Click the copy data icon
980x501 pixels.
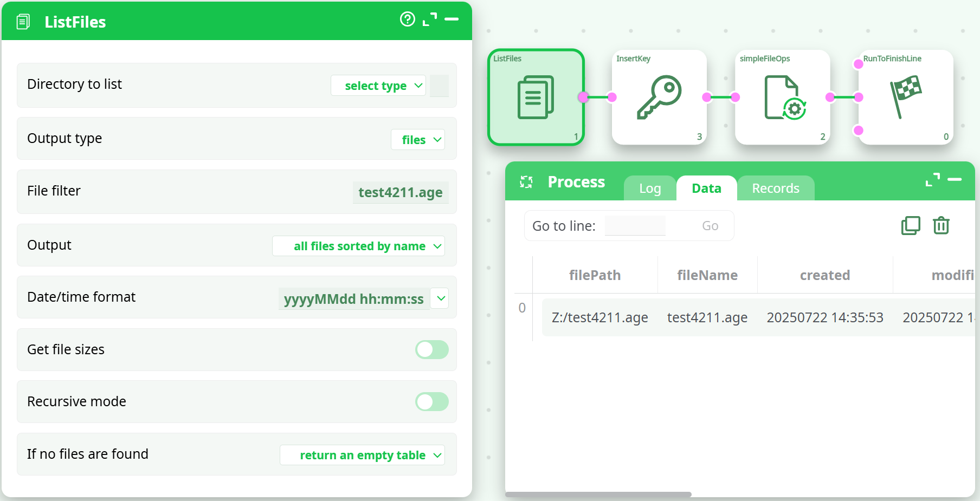point(911,225)
